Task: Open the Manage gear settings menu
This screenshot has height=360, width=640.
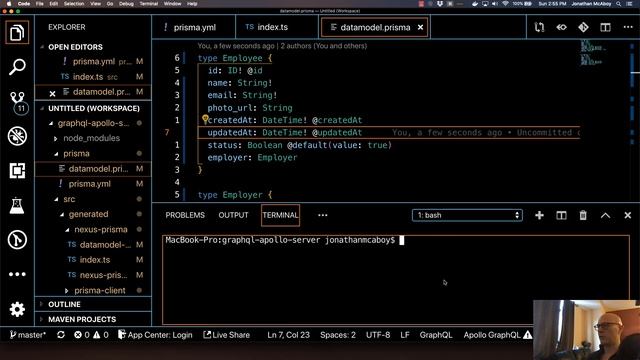Action: (17, 309)
